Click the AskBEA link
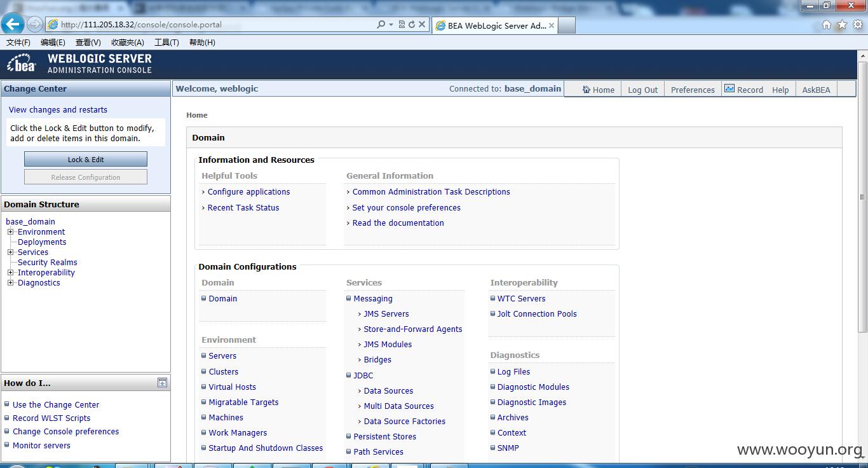868x468 pixels. (816, 90)
